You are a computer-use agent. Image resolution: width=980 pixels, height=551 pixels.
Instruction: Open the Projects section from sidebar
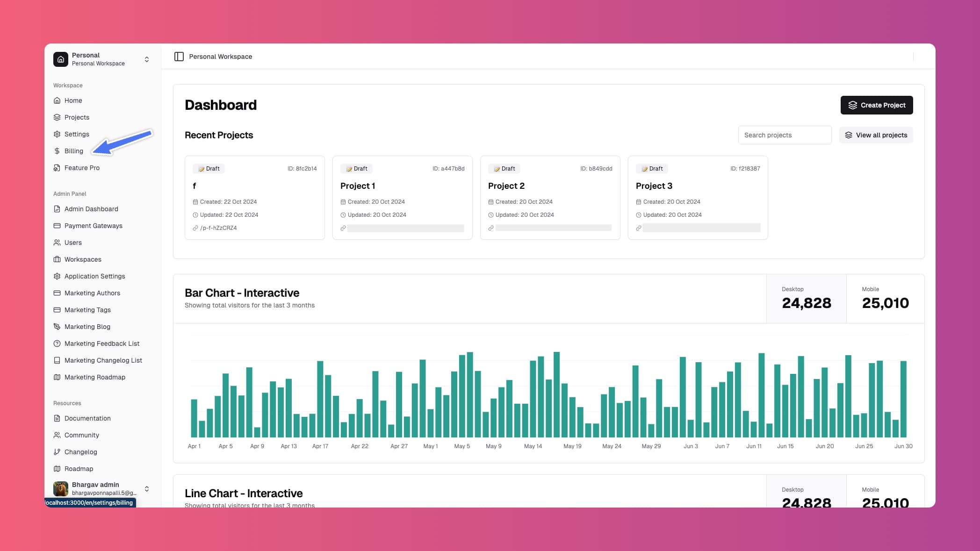tap(76, 117)
